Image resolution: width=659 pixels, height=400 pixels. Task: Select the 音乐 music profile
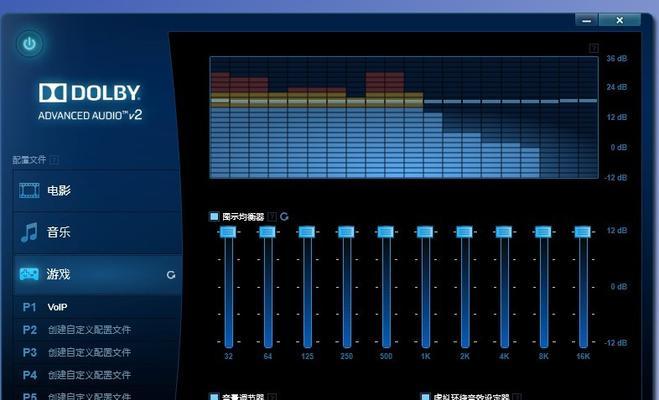click(97, 232)
